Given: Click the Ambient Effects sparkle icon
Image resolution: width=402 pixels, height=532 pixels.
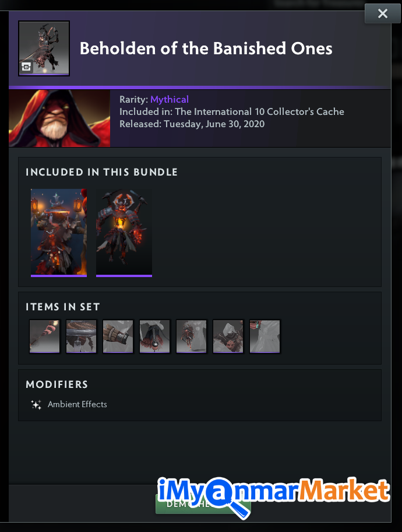Looking at the screenshot, I should pyautogui.click(x=36, y=404).
